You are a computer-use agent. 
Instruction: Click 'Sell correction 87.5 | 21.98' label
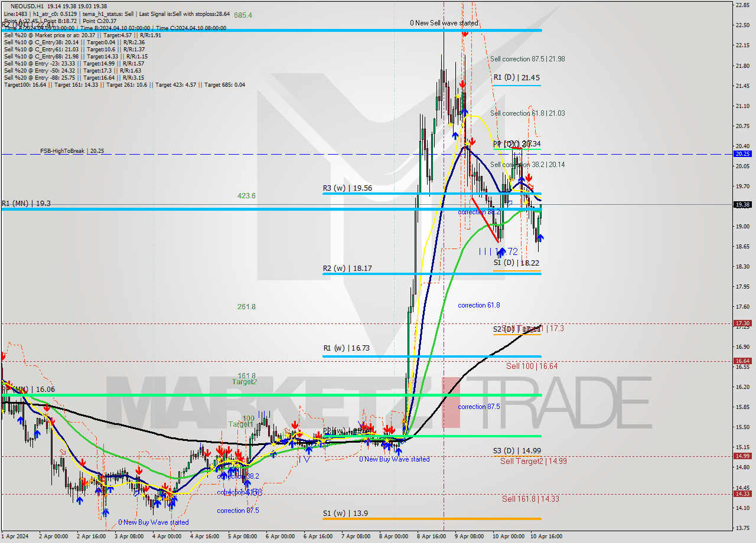(x=527, y=59)
